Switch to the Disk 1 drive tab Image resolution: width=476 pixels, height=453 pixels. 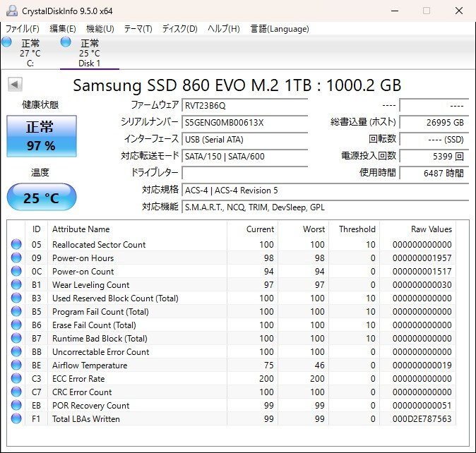(x=89, y=53)
